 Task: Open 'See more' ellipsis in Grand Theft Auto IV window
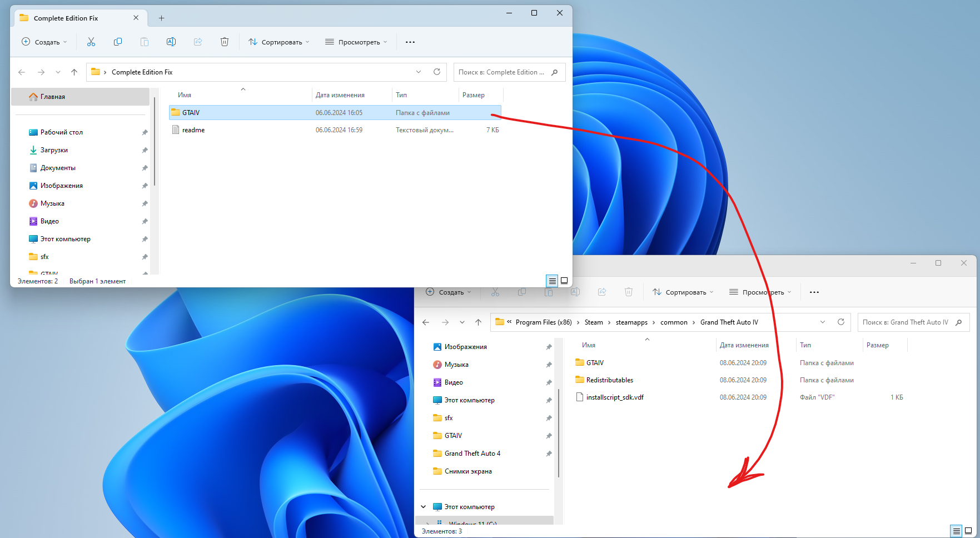point(814,292)
